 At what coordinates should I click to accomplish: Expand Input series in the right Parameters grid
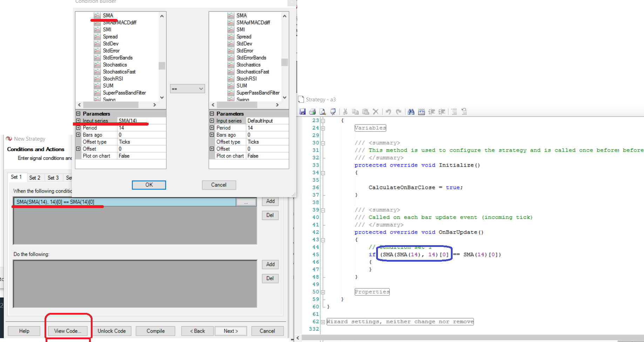coord(212,121)
